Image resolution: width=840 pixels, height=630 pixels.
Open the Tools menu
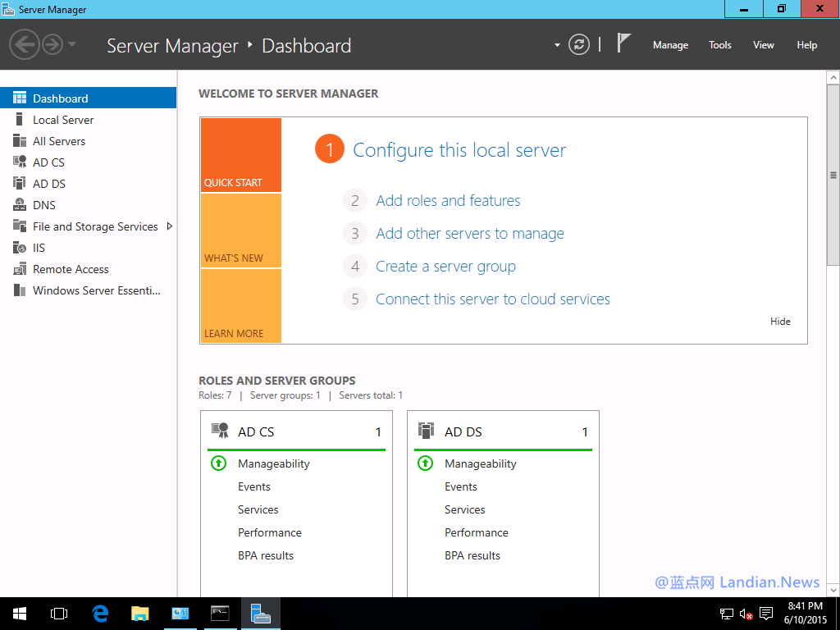(719, 45)
